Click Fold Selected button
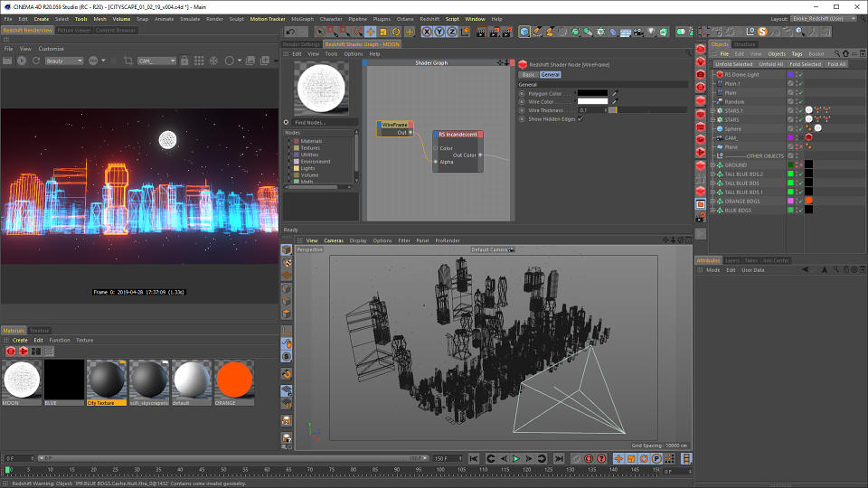This screenshot has width=868, height=488. point(806,64)
